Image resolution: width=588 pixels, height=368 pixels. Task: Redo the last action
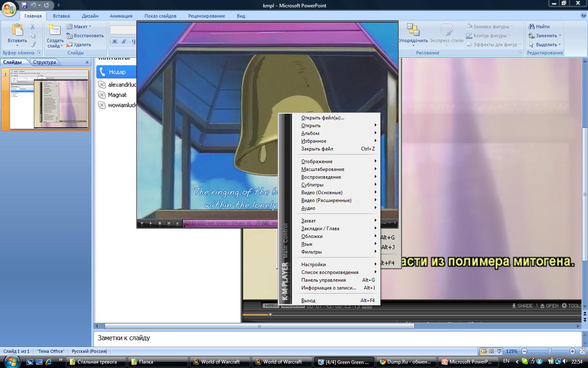[x=47, y=5]
